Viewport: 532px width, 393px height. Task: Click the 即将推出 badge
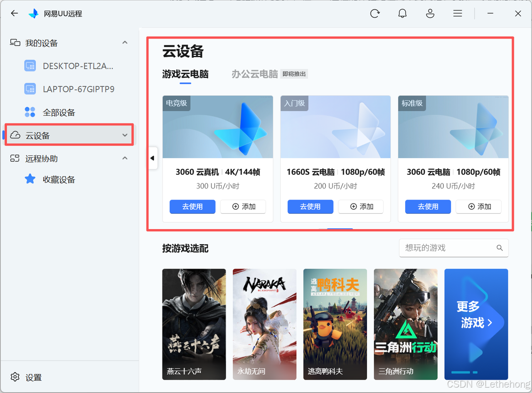pos(294,74)
